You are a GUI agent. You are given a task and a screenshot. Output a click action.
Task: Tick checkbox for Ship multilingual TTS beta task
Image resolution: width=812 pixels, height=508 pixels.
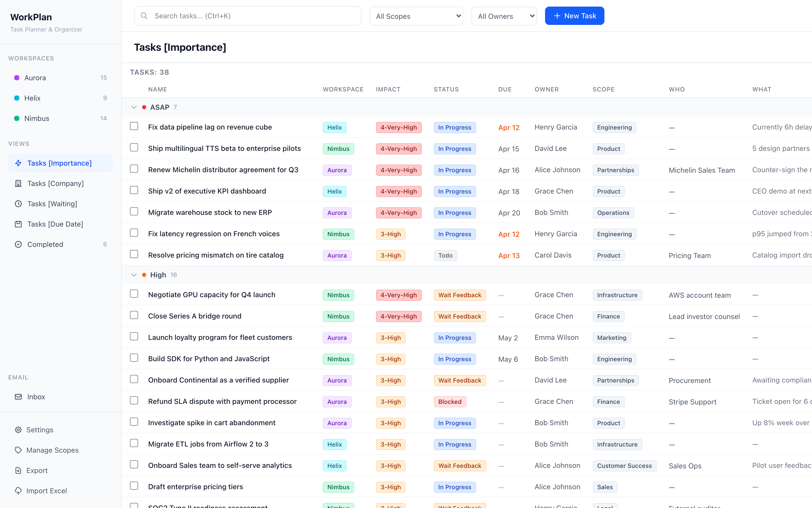pyautogui.click(x=134, y=148)
